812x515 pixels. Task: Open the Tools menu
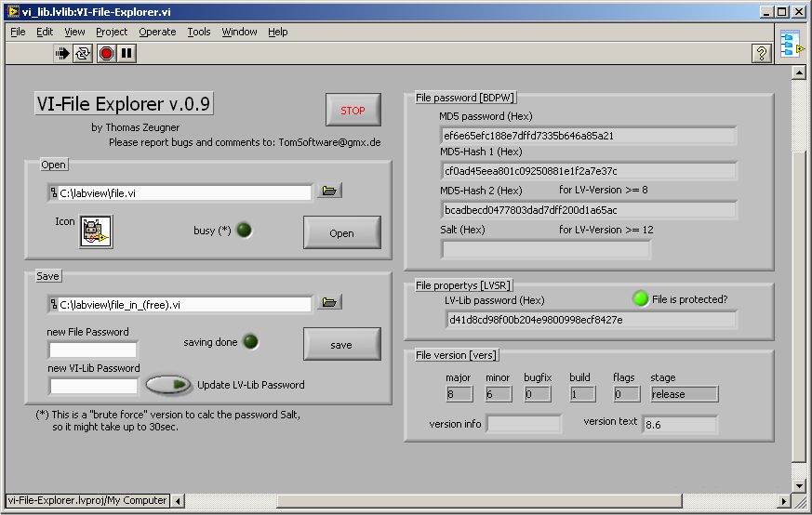pos(199,33)
